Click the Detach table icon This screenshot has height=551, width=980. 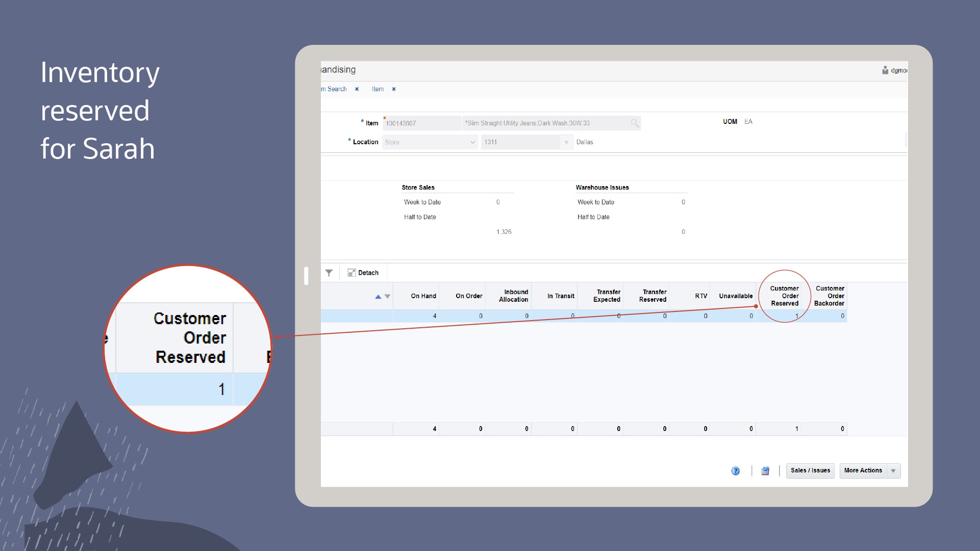pyautogui.click(x=351, y=273)
